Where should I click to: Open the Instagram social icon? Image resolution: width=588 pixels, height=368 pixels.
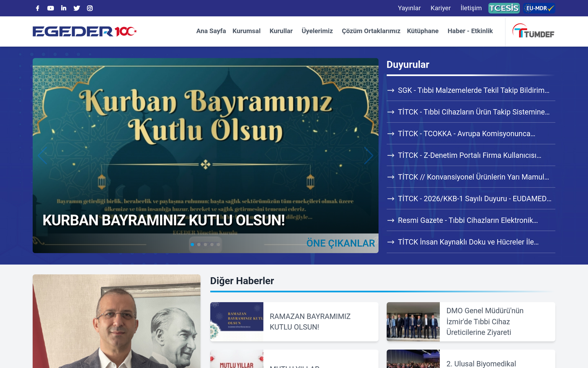click(90, 8)
